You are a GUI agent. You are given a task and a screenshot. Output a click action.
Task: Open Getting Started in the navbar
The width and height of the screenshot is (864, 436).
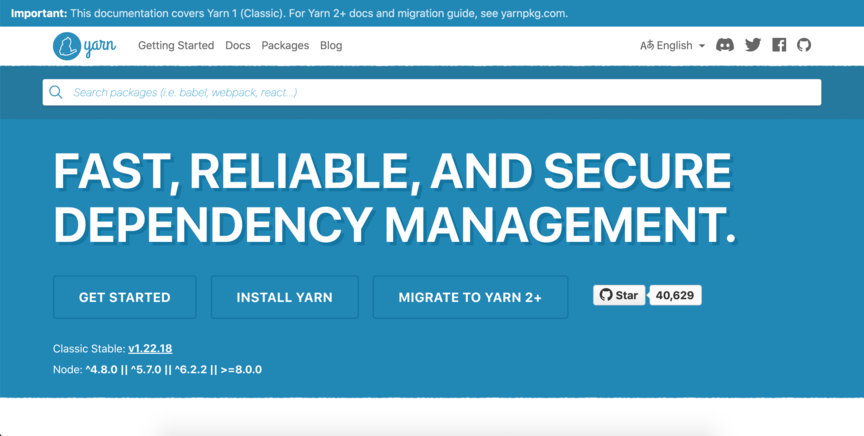coord(176,46)
